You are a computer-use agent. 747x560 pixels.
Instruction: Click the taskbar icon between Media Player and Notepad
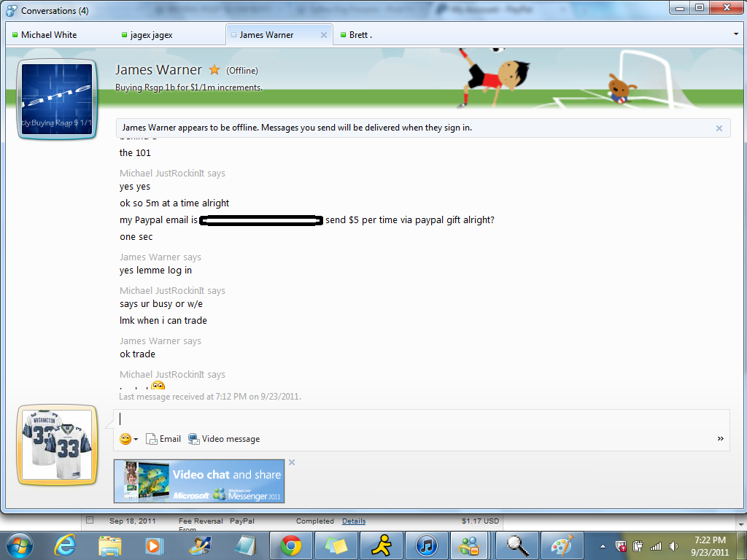coord(200,545)
